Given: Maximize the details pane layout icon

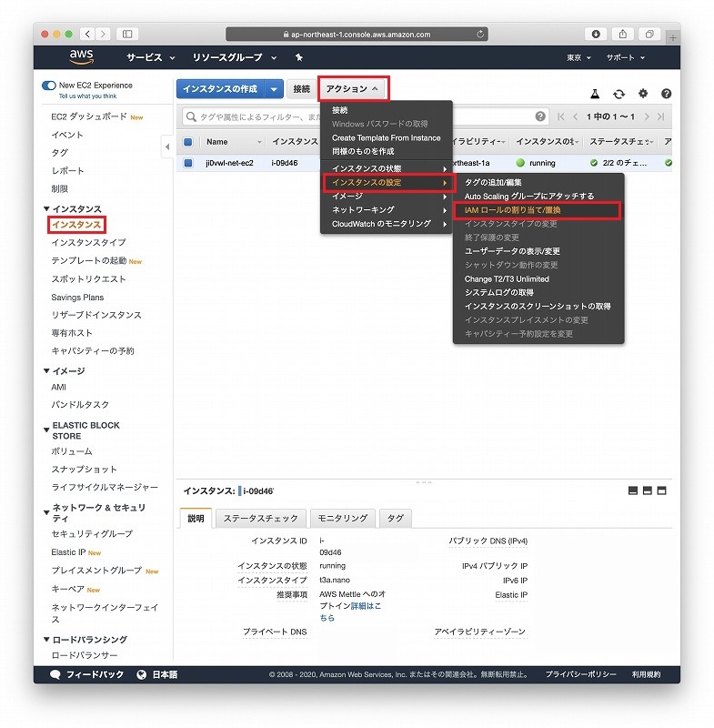Looking at the screenshot, I should (x=661, y=490).
